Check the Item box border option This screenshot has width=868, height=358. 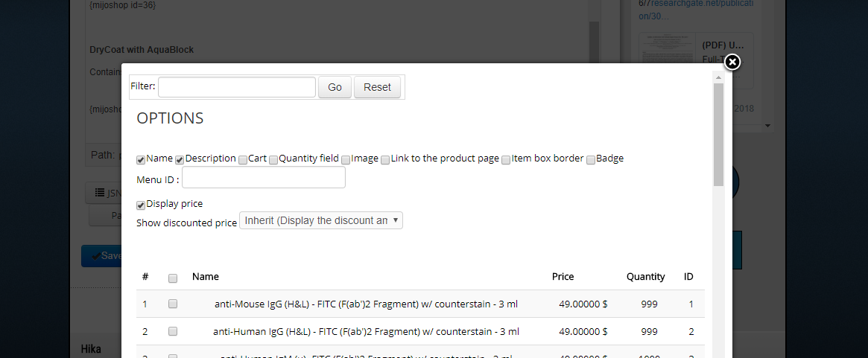506,159
